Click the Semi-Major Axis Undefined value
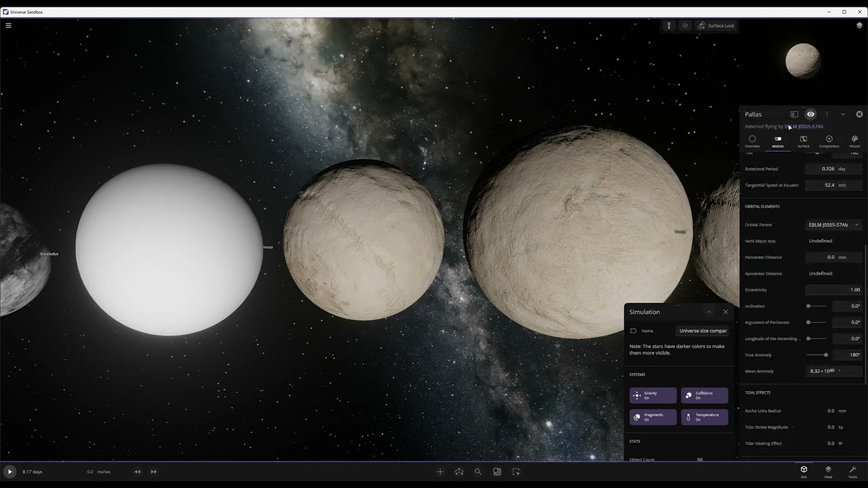This screenshot has width=868, height=488. click(x=821, y=241)
